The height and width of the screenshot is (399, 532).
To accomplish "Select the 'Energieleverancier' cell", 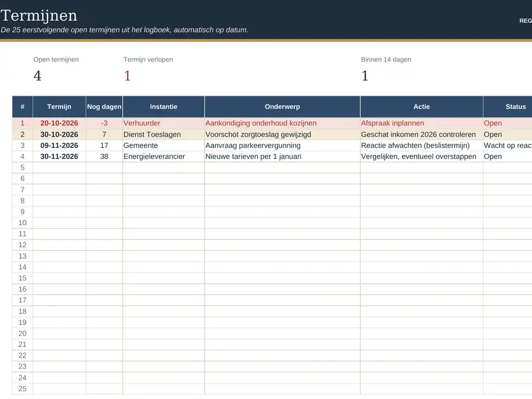I will click(x=164, y=157).
